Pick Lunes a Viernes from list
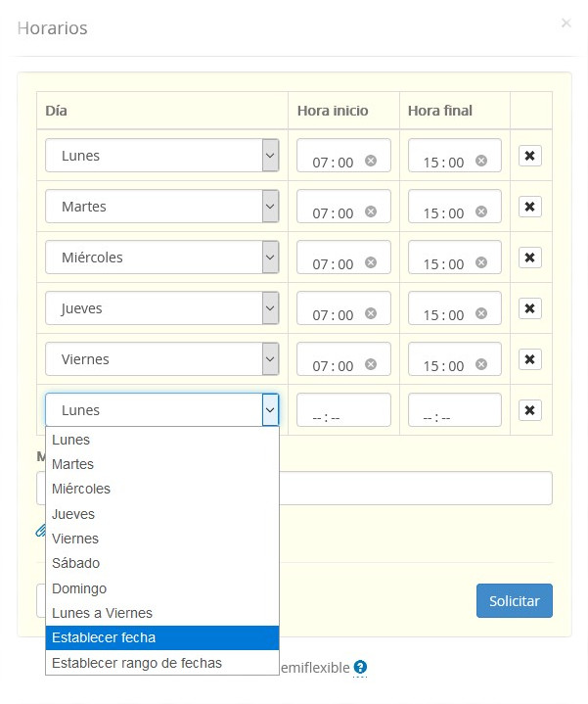Image resolution: width=588 pixels, height=704 pixels. 102,613
